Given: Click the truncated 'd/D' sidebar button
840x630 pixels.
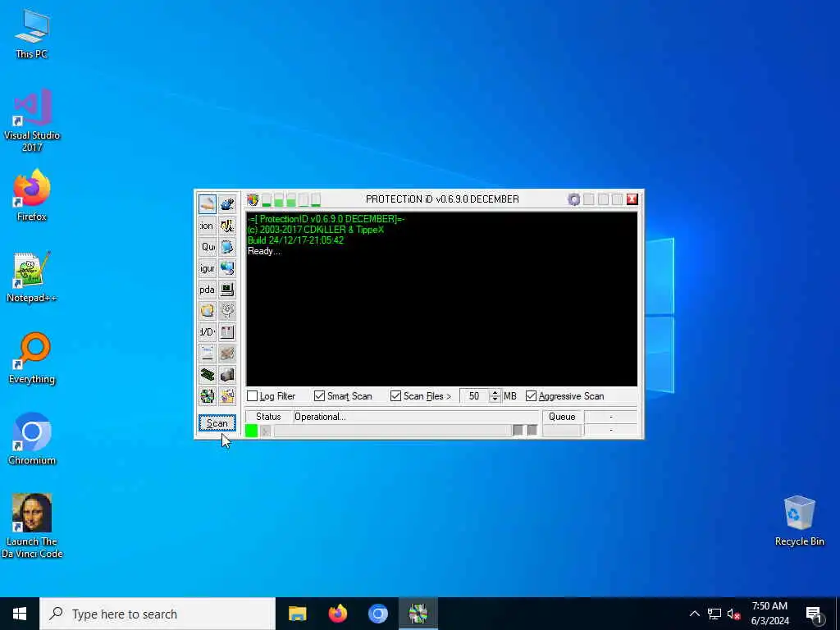Looking at the screenshot, I should point(208,332).
